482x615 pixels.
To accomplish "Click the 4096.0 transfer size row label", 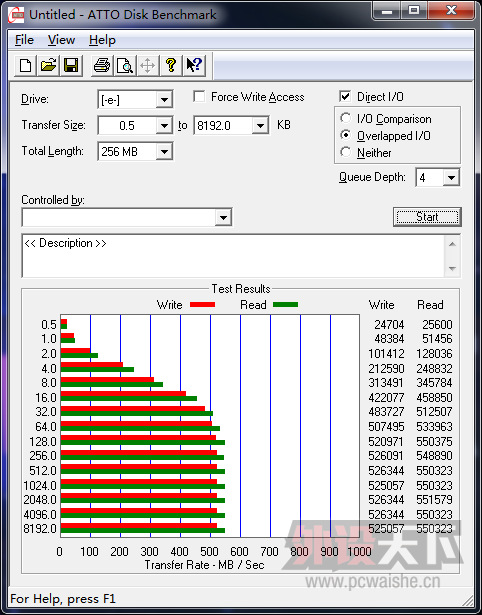I will coord(40,514).
